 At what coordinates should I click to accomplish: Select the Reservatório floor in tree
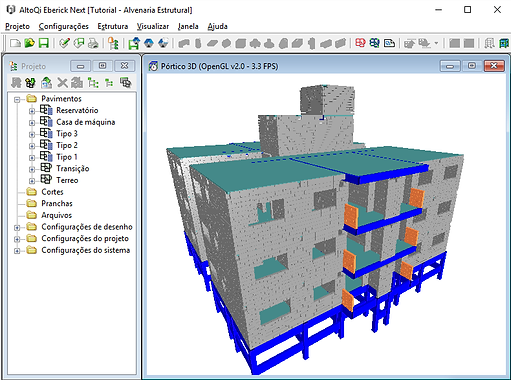pos(77,110)
